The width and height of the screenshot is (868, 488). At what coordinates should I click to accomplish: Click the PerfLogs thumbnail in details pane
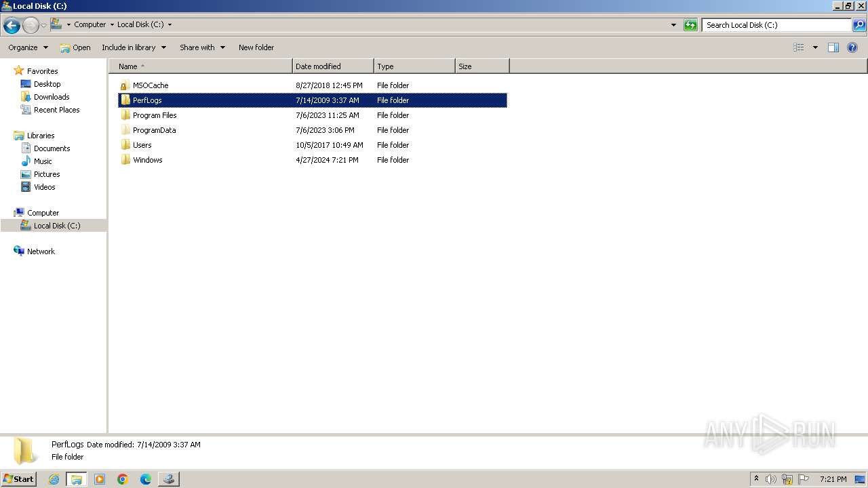pyautogui.click(x=25, y=451)
